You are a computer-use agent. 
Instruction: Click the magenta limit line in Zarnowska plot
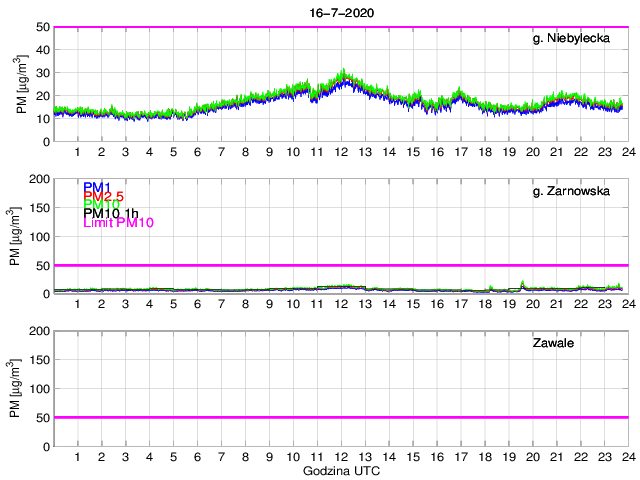click(x=340, y=265)
